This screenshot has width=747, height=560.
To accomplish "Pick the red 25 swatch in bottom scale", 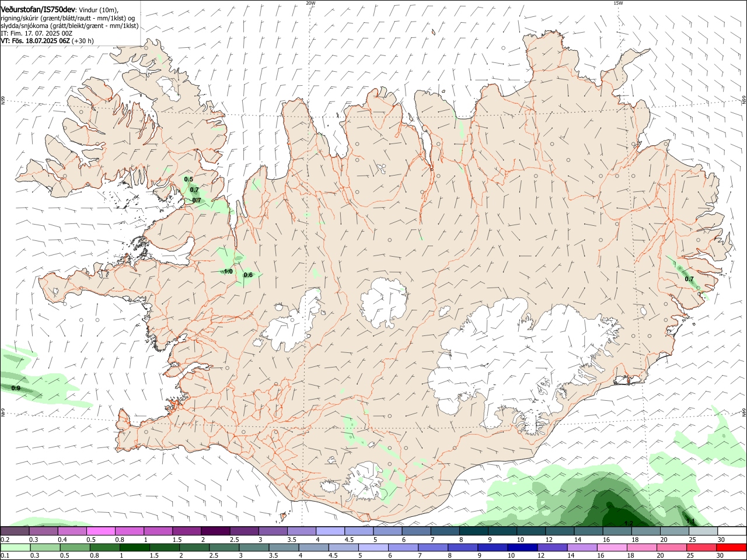I will coord(701,548).
